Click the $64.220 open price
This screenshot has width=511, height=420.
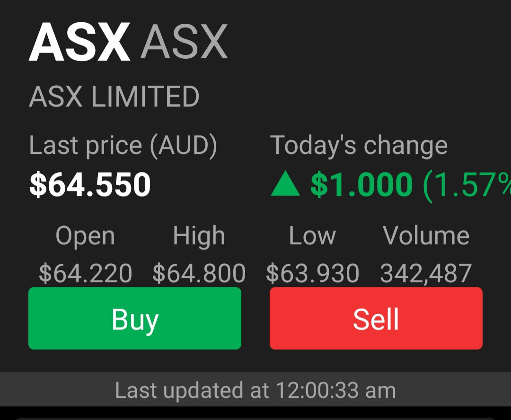(85, 273)
